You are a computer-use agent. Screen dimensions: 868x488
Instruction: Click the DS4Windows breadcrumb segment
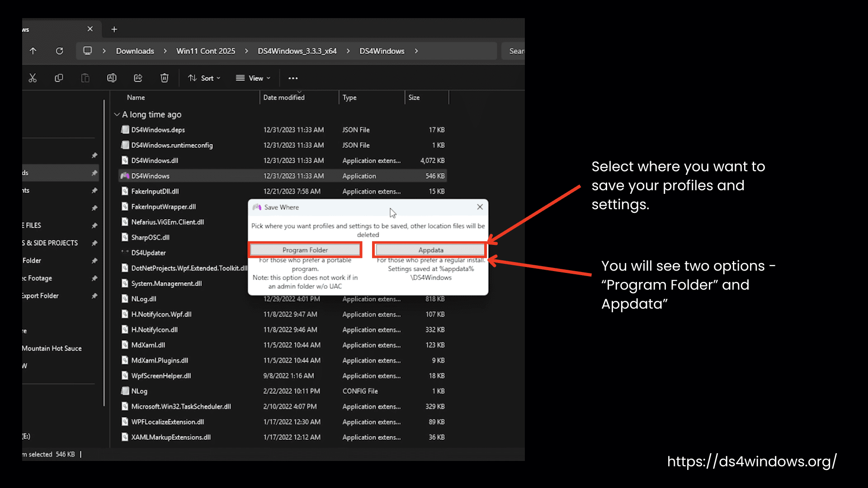point(382,51)
